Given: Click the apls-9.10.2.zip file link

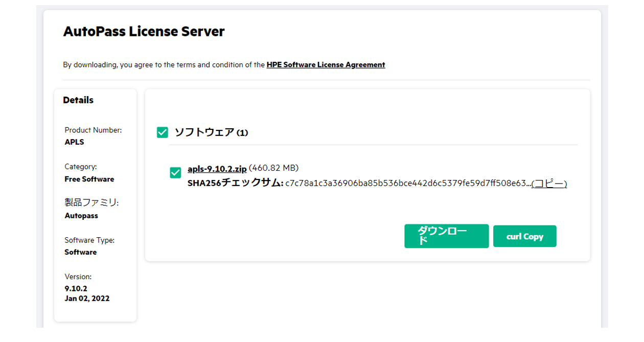Looking at the screenshot, I should pyautogui.click(x=217, y=168).
